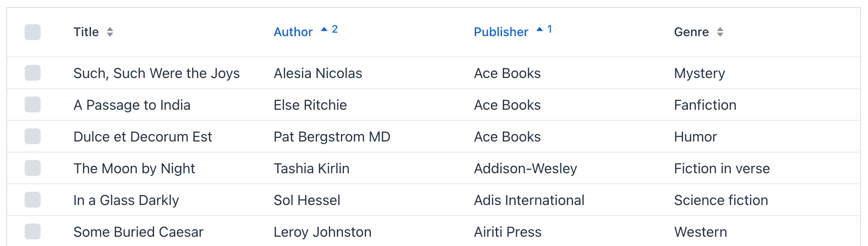Click the Pat Bergstrom MD cell
This screenshot has height=246, width=868.
(x=332, y=137)
